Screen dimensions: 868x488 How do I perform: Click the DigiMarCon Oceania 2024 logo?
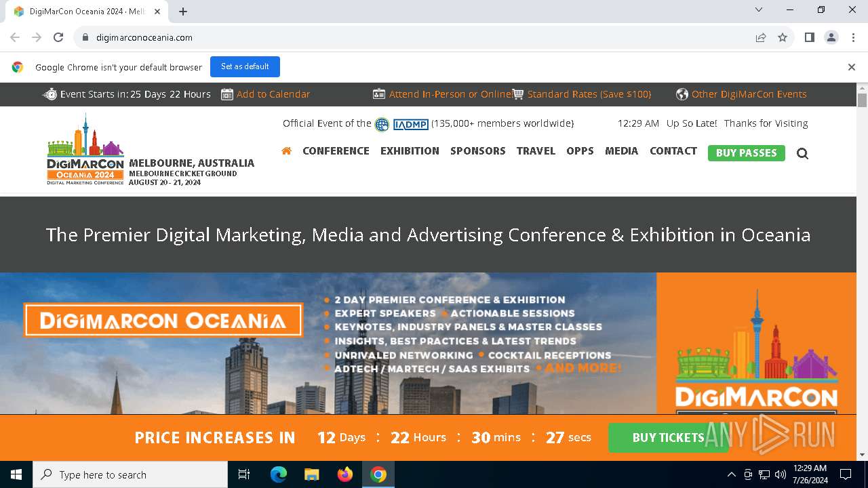pyautogui.click(x=85, y=150)
